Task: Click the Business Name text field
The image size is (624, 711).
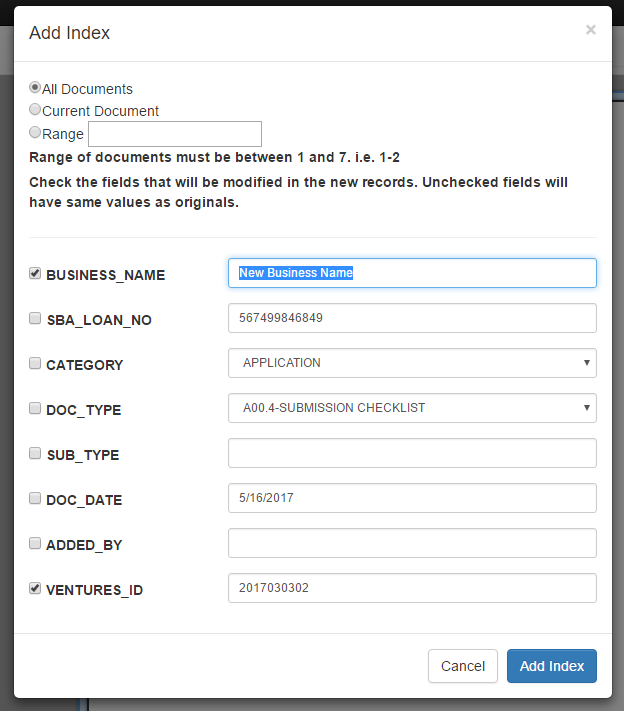Action: click(412, 273)
